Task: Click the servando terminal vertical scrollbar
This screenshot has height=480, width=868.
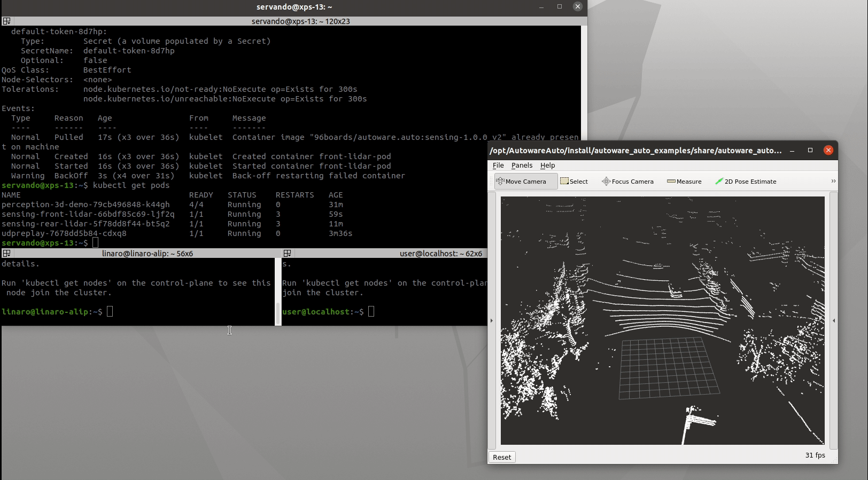Action: 584,80
